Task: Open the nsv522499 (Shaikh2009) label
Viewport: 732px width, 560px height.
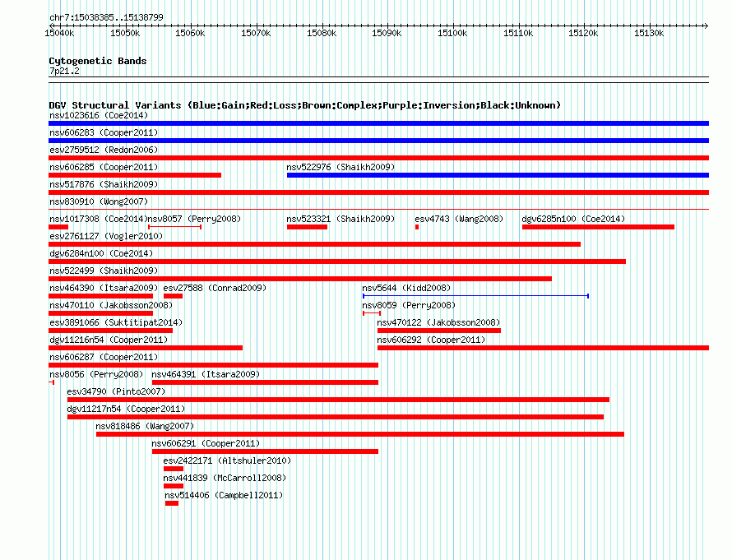Action: [x=104, y=271]
